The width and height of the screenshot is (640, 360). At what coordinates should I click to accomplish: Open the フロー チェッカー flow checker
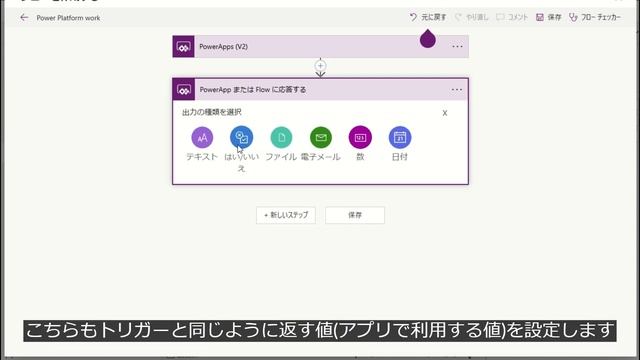[595, 17]
